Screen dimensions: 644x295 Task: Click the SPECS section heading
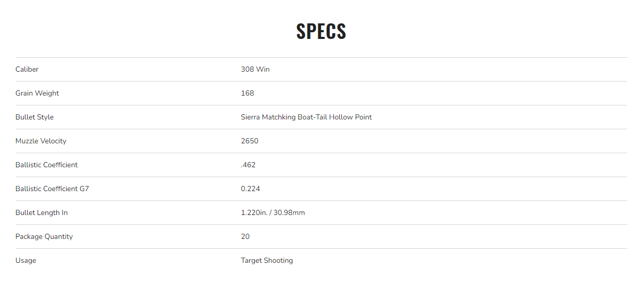click(321, 31)
